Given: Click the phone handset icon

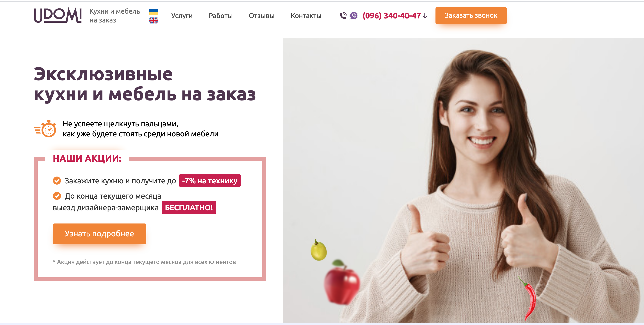Looking at the screenshot, I should [x=343, y=16].
